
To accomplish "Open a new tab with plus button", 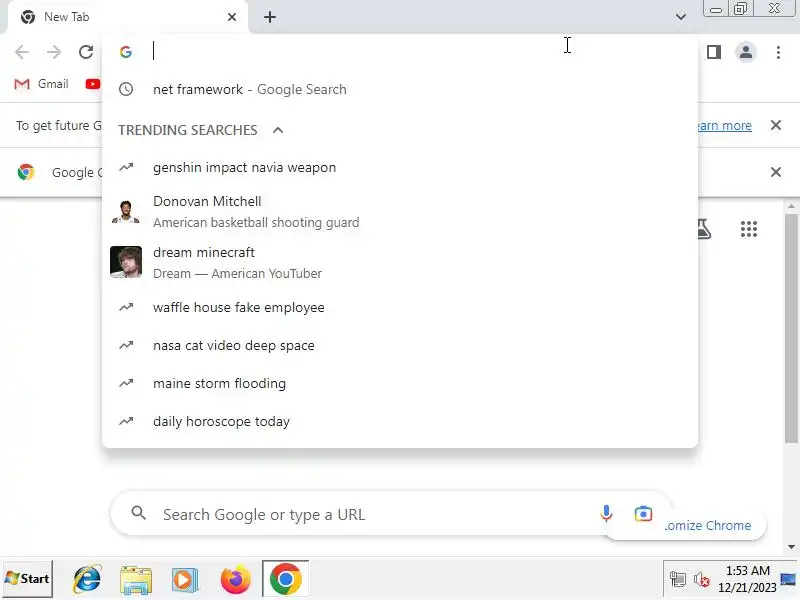I will [270, 17].
